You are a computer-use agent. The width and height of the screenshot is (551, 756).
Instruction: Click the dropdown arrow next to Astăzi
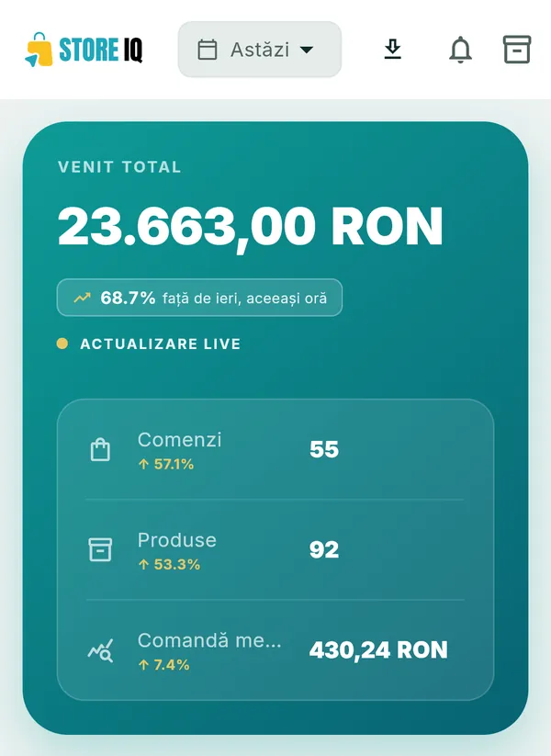[x=307, y=50]
